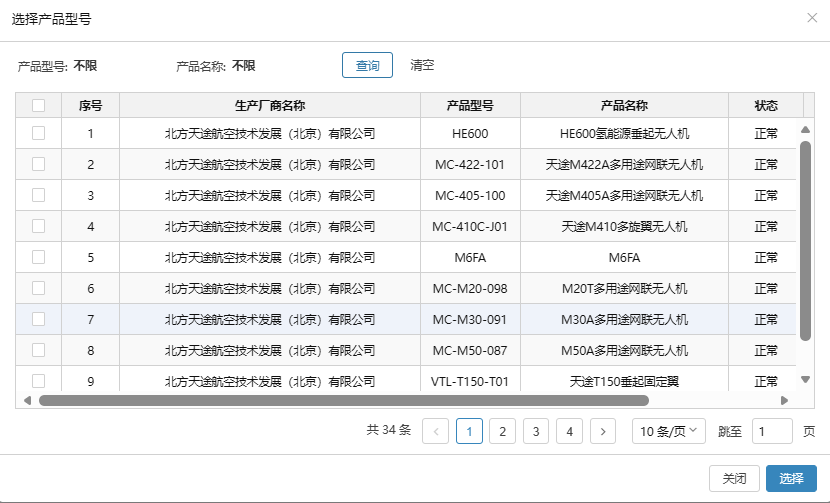The image size is (830, 503).
Task: Check the box for row 9 VTL-T150-T01
Action: coord(38,381)
